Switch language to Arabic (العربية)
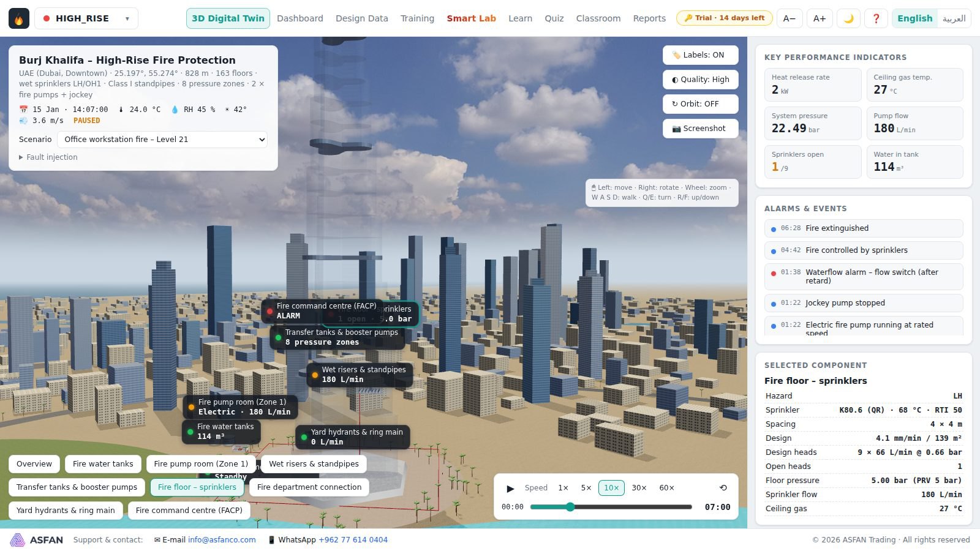Image resolution: width=980 pixels, height=551 pixels. click(x=954, y=18)
